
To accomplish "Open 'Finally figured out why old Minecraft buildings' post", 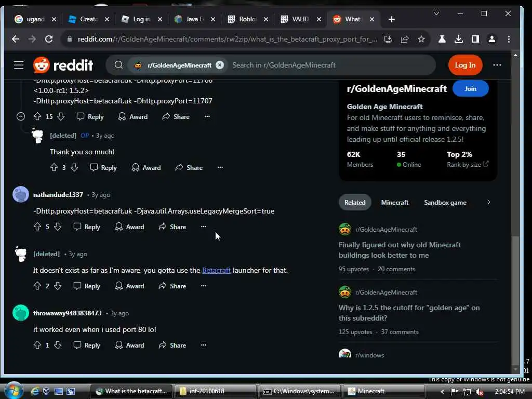I will [400, 250].
